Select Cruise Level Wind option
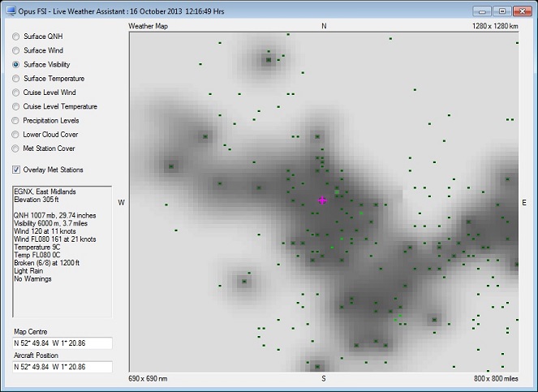The height and width of the screenshot is (392, 538). 16,93
